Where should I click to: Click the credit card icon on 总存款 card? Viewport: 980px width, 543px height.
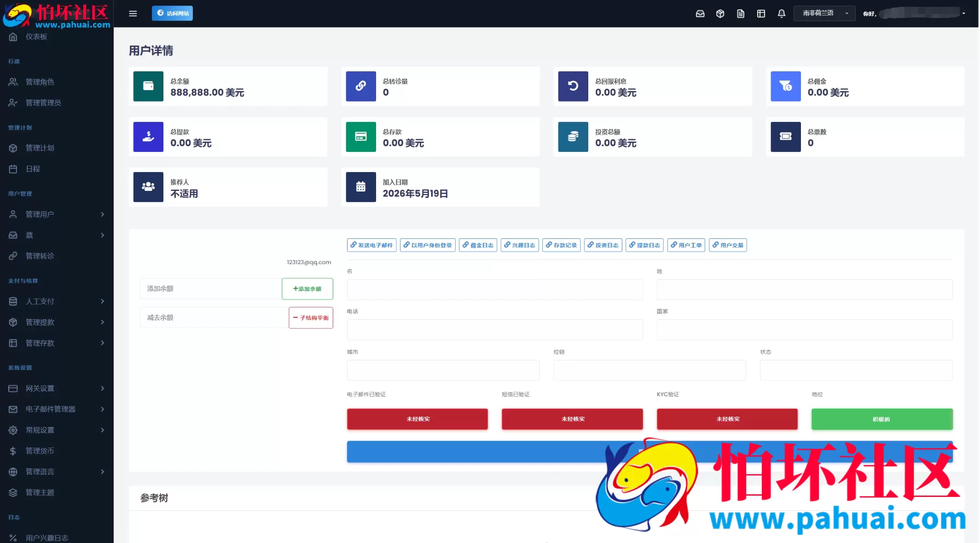point(361,137)
